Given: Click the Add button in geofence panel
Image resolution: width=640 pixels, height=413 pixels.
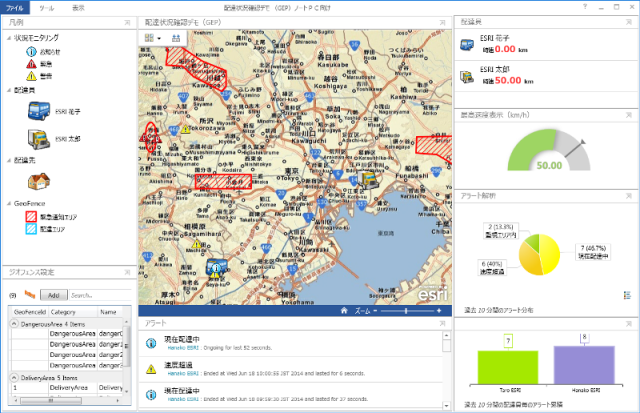Looking at the screenshot, I should pyautogui.click(x=53, y=295).
